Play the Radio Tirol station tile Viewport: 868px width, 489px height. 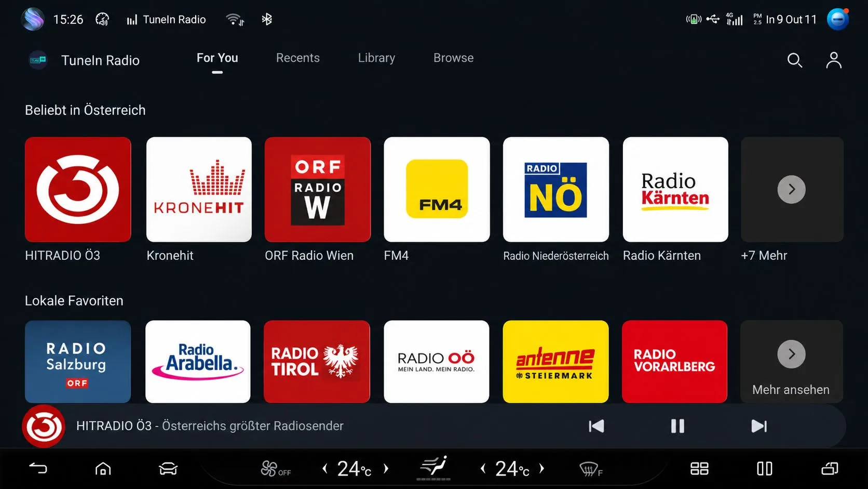click(317, 362)
